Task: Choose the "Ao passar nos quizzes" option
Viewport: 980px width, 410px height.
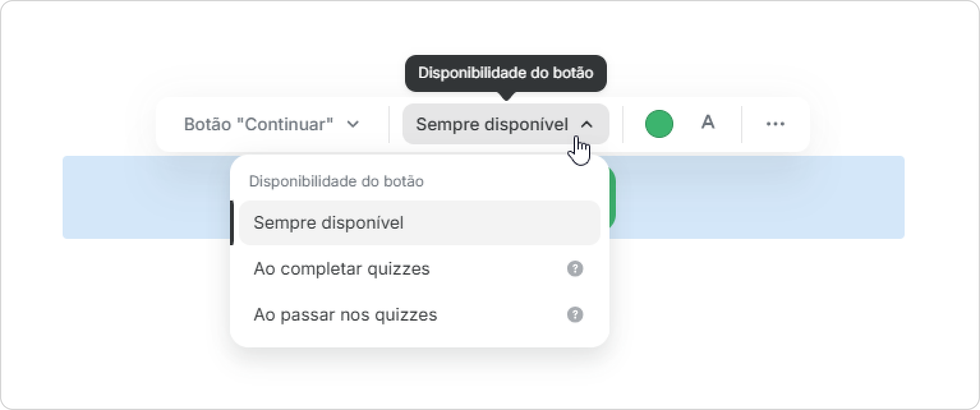Action: (x=420, y=315)
